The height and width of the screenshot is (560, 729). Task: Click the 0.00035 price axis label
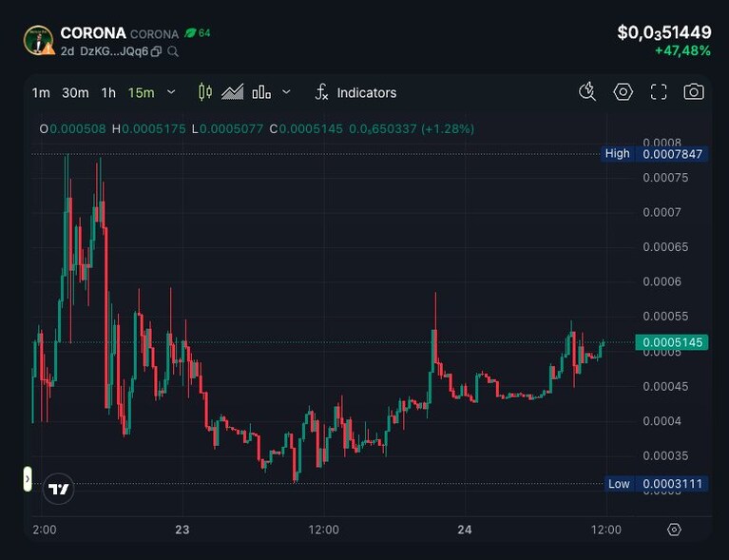[x=665, y=455]
